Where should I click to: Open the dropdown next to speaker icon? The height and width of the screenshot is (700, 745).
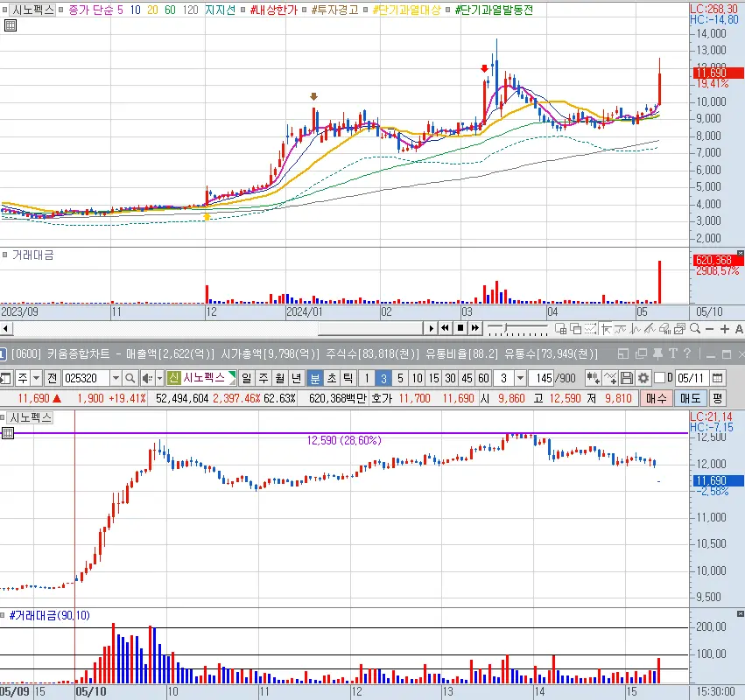click(159, 379)
